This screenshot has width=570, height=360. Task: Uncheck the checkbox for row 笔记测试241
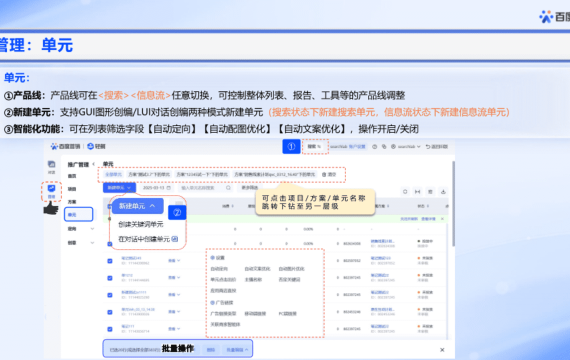(110, 261)
